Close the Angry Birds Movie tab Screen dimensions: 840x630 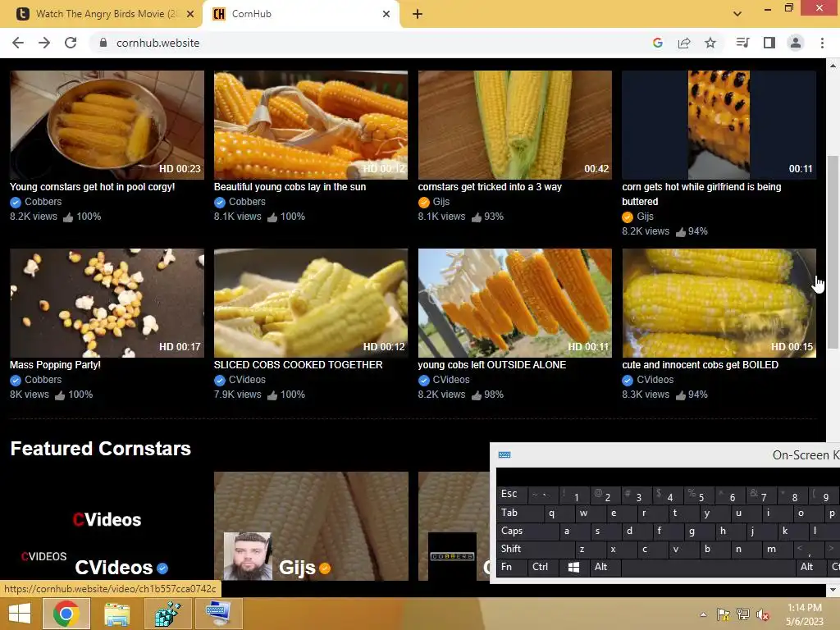tap(190, 14)
